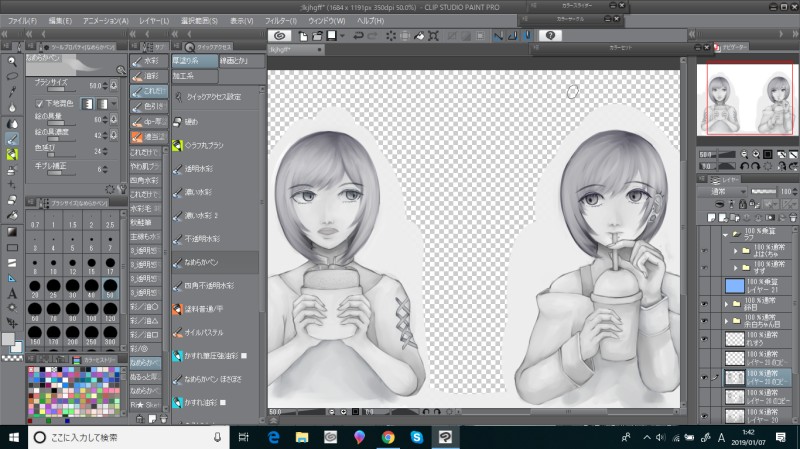This screenshot has height=449, width=800.
Task: Select the なめらかペン brush in quick access
Action: [x=207, y=263]
